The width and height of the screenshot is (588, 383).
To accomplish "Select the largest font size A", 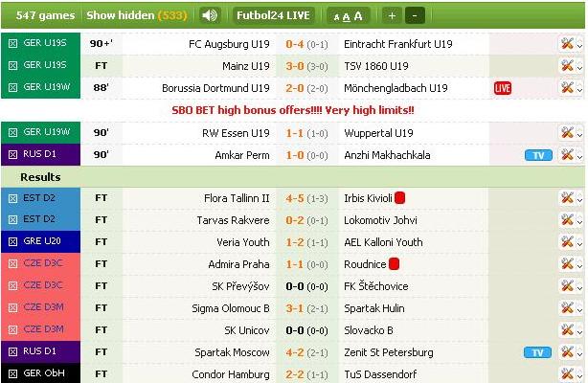I will tap(358, 16).
